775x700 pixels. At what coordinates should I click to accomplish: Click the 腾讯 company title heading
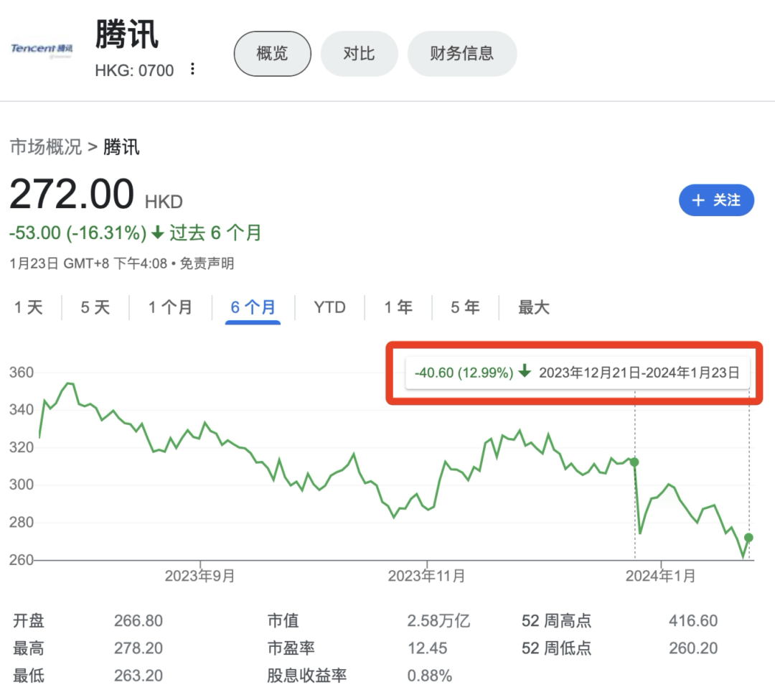click(126, 34)
